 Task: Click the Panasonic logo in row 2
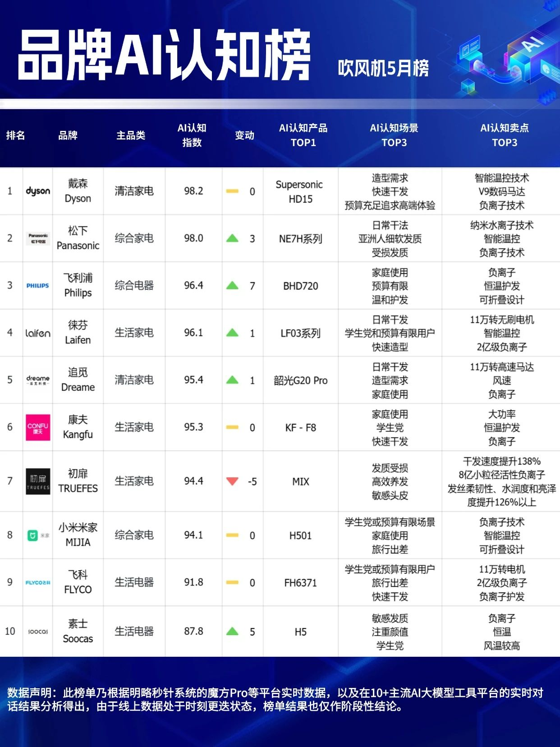pyautogui.click(x=38, y=238)
